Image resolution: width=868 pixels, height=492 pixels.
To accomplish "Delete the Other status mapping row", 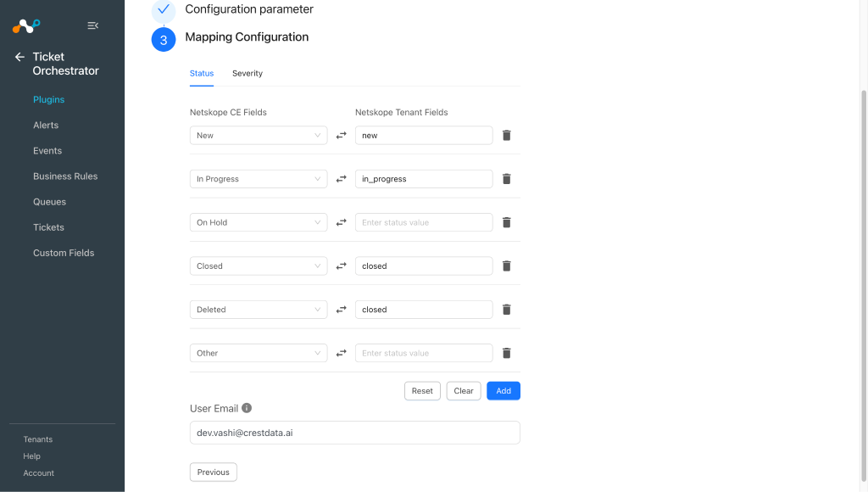I will 506,353.
